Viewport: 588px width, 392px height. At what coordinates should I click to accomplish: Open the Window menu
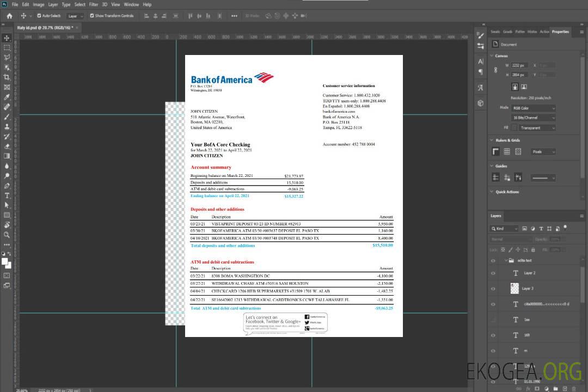click(131, 4)
